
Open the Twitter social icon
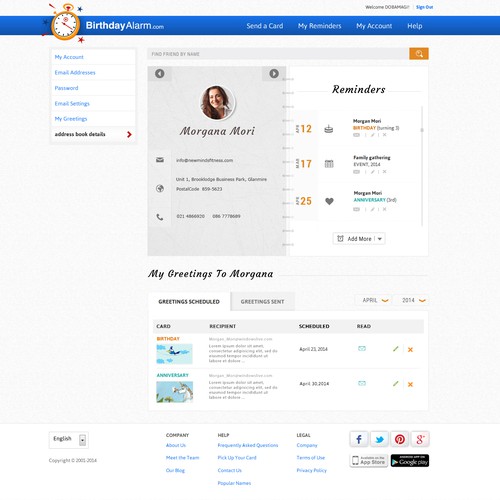[379, 439]
